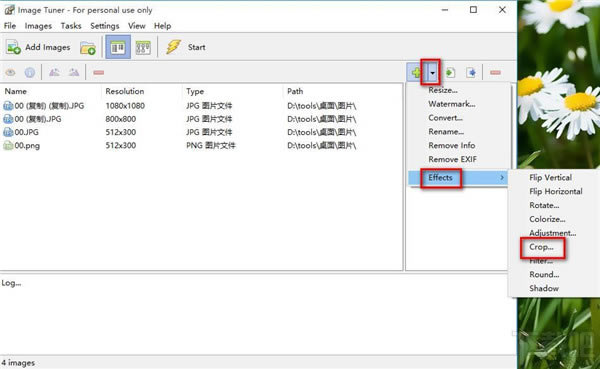Click the image info icon
This screenshot has width=600, height=369.
coord(30,72)
